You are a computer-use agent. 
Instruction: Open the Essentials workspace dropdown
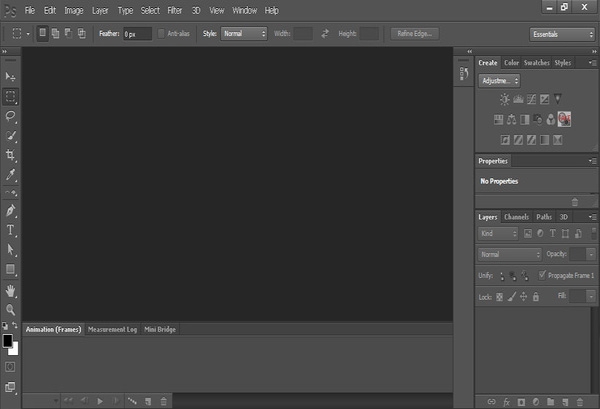tap(562, 33)
